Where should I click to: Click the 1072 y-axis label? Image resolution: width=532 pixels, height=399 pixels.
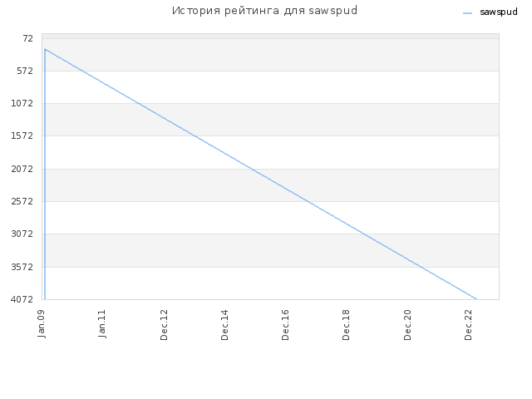[22, 103]
